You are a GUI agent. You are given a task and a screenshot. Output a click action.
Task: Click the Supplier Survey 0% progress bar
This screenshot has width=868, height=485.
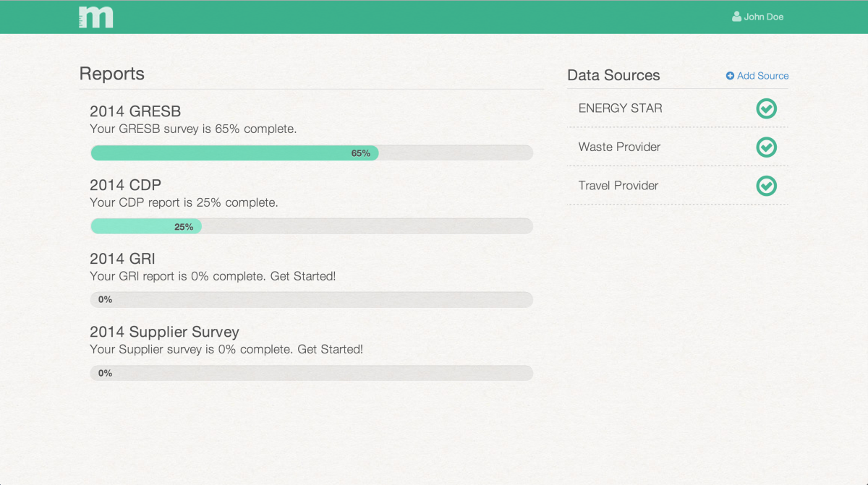[312, 373]
